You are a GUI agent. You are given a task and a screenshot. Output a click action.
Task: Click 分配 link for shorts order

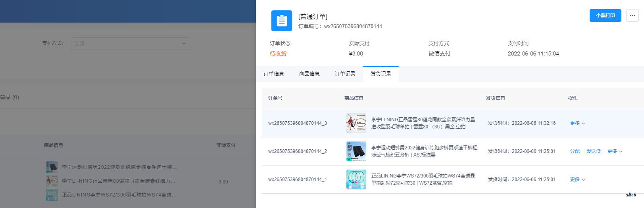(x=575, y=151)
